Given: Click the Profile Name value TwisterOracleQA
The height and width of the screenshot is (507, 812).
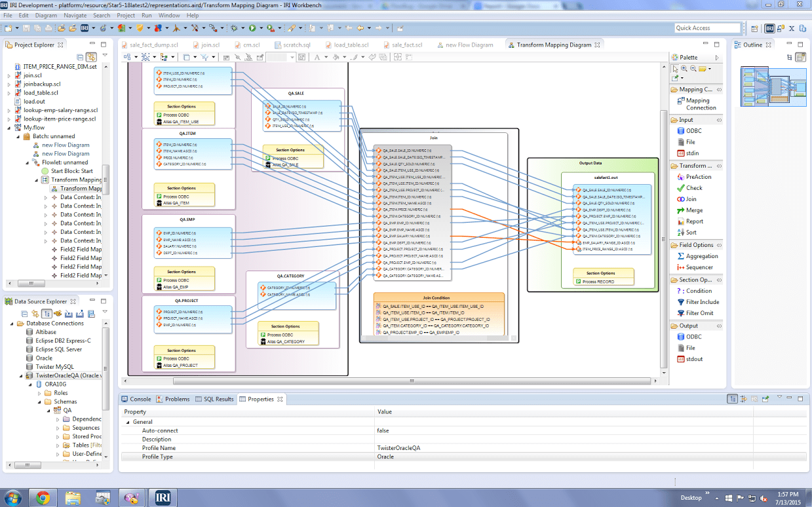Looking at the screenshot, I should (398, 448).
